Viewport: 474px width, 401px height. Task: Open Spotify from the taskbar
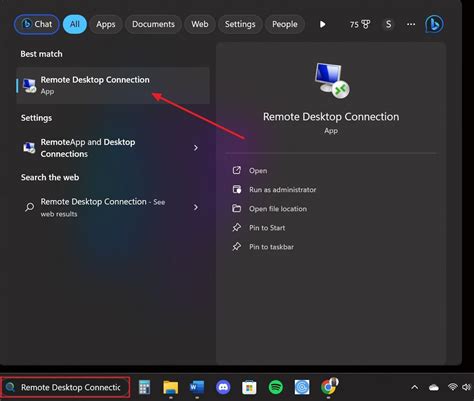(x=276, y=387)
